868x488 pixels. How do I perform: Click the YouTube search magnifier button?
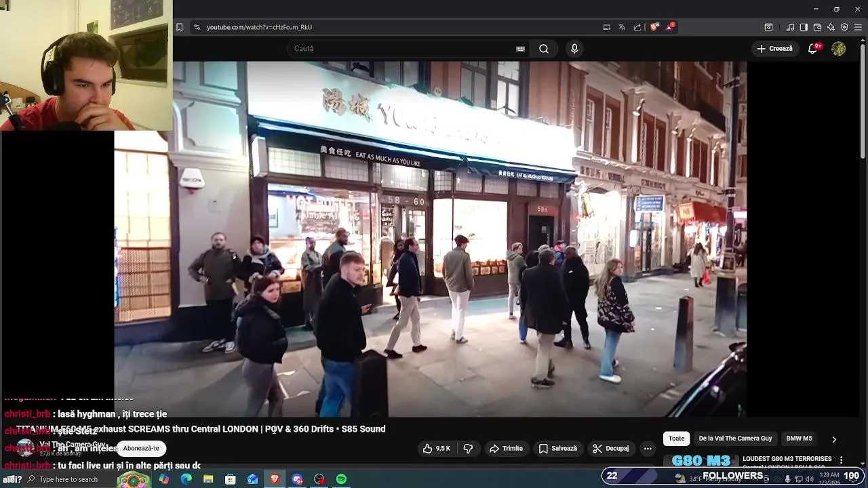click(x=544, y=49)
